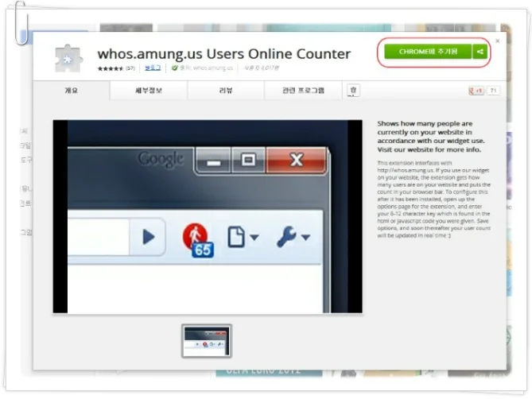
Task: Click the user count text in header
Action: 262,68
